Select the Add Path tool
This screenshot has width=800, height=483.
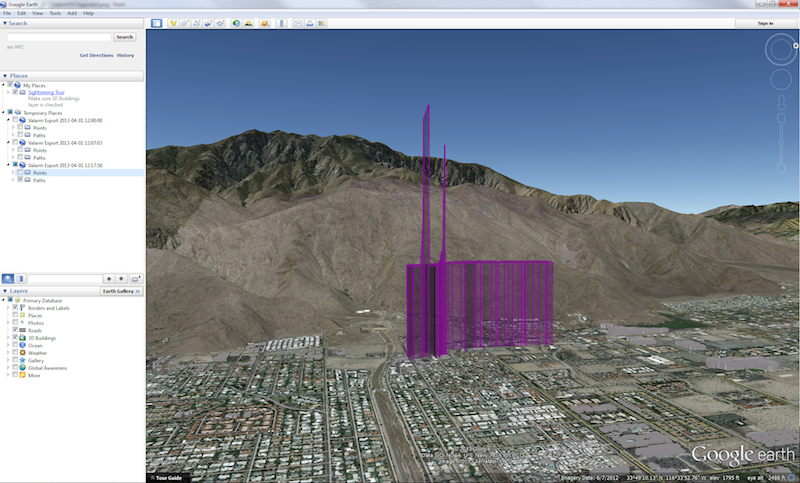(x=196, y=22)
